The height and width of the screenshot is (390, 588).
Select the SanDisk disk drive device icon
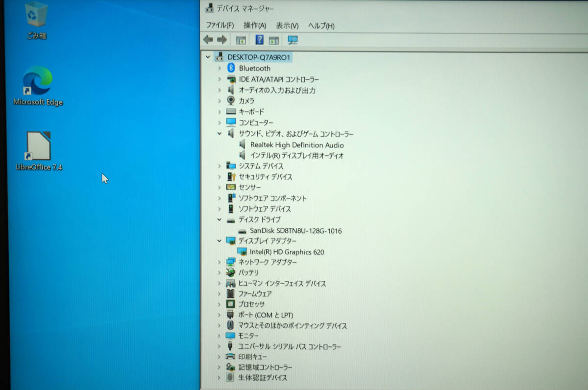click(242, 231)
